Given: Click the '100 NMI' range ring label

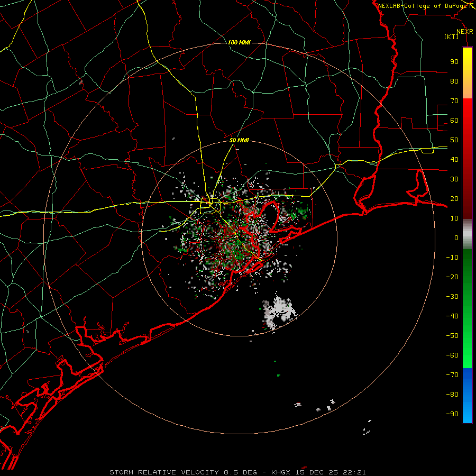Looking at the screenshot, I should tap(239, 42).
